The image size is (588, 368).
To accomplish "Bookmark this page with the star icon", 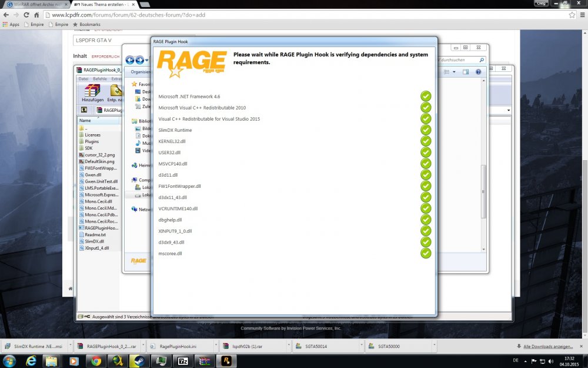I will pos(572,15).
